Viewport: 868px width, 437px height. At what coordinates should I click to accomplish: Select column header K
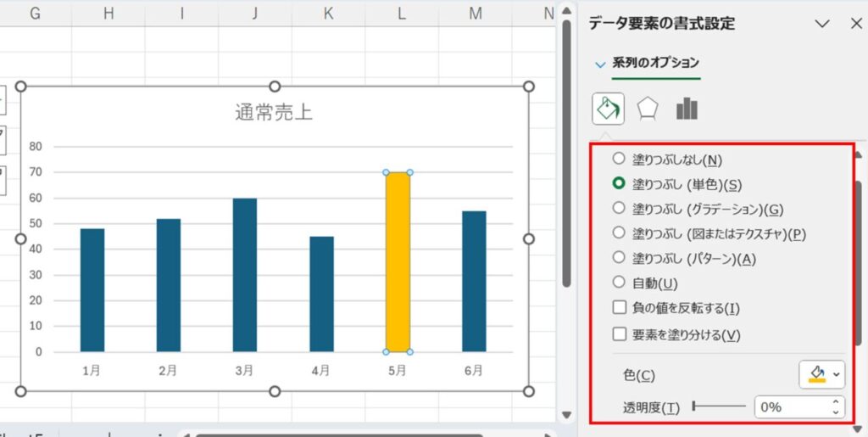click(328, 14)
